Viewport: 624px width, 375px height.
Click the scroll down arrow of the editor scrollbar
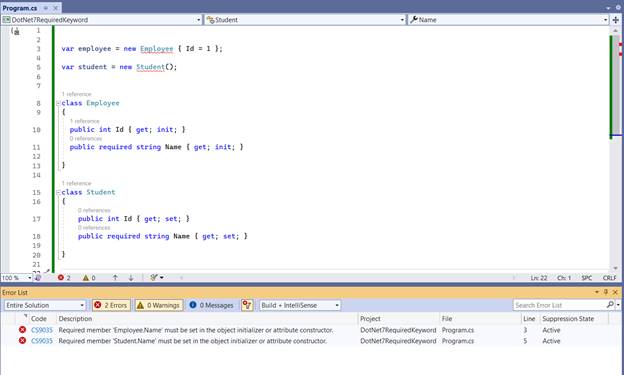point(616,268)
